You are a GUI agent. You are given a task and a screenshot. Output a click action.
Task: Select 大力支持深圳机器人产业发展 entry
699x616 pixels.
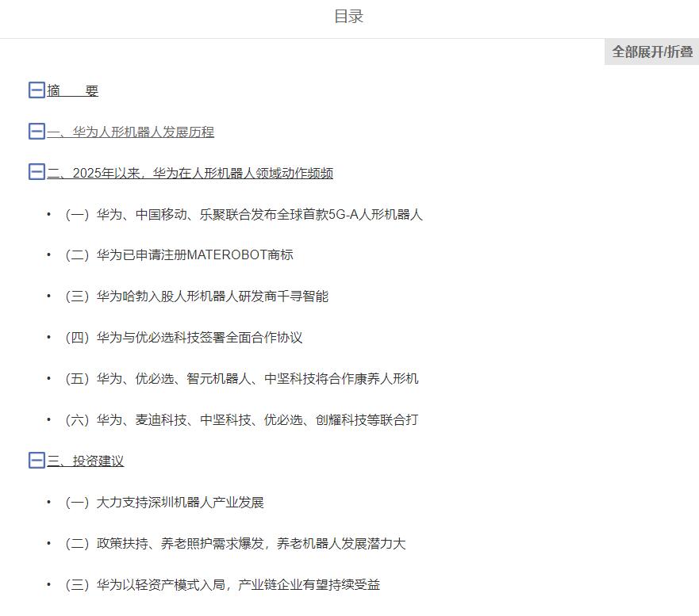[164, 503]
